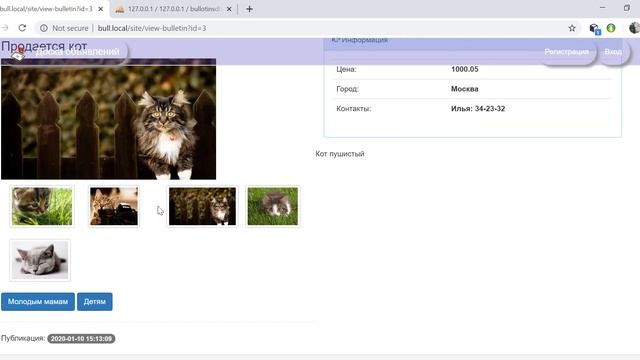Select the gray cat on lawn thumbnail

[273, 206]
